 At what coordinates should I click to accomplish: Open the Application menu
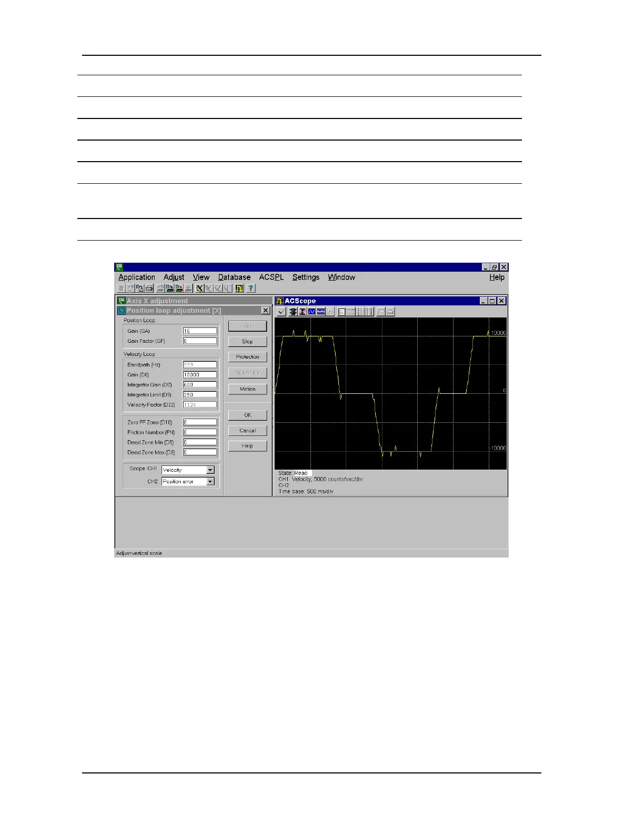tap(137, 277)
